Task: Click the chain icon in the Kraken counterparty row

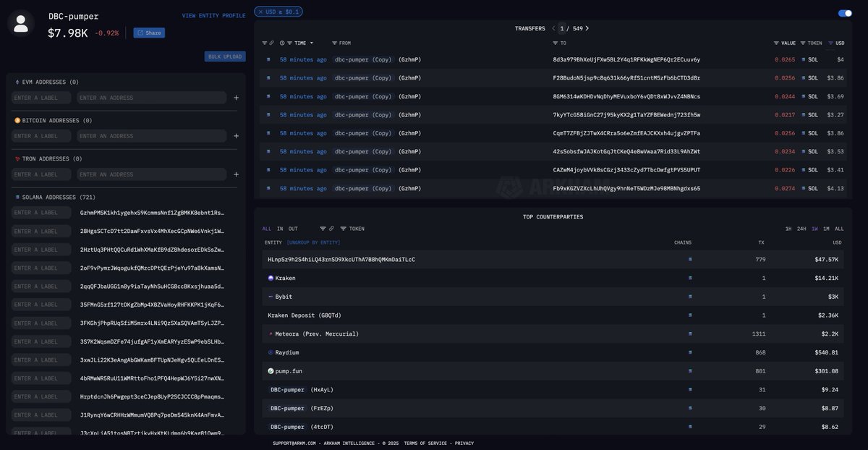Action: (x=690, y=278)
